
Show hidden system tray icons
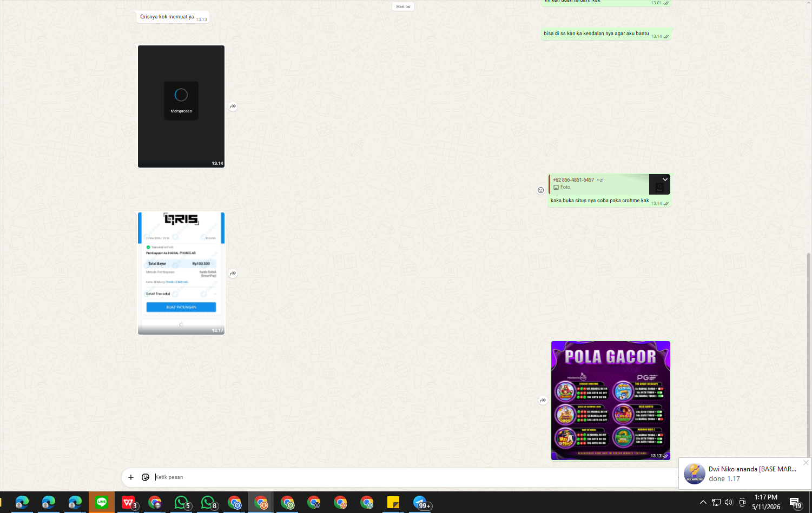coord(703,502)
